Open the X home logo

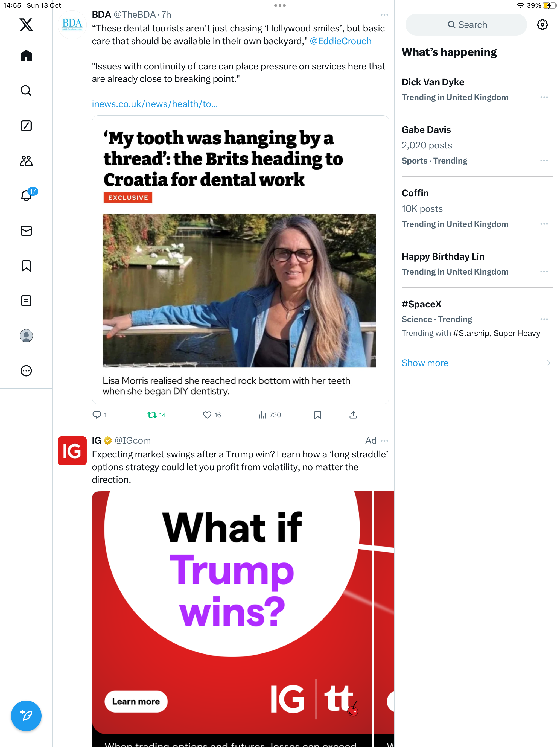pyautogui.click(x=26, y=25)
